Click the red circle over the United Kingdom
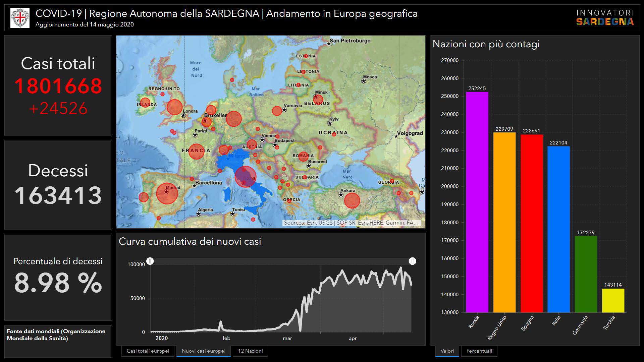 click(174, 107)
